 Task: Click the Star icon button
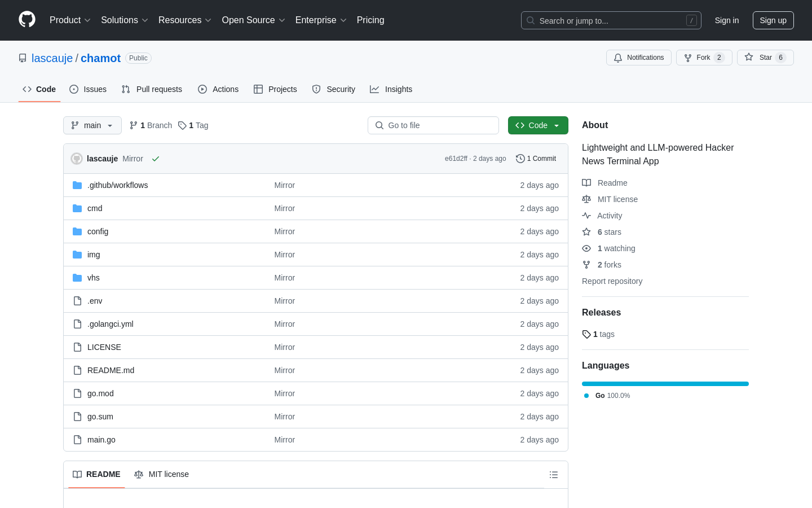coord(749,57)
